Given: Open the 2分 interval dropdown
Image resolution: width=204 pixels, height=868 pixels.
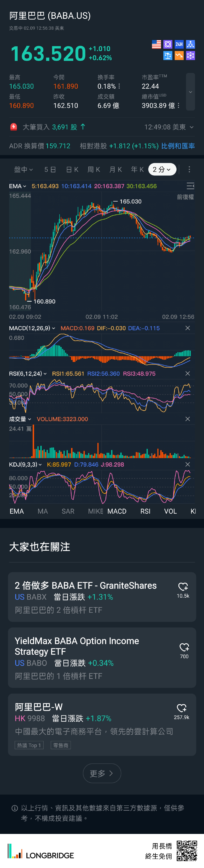Looking at the screenshot, I should [162, 170].
